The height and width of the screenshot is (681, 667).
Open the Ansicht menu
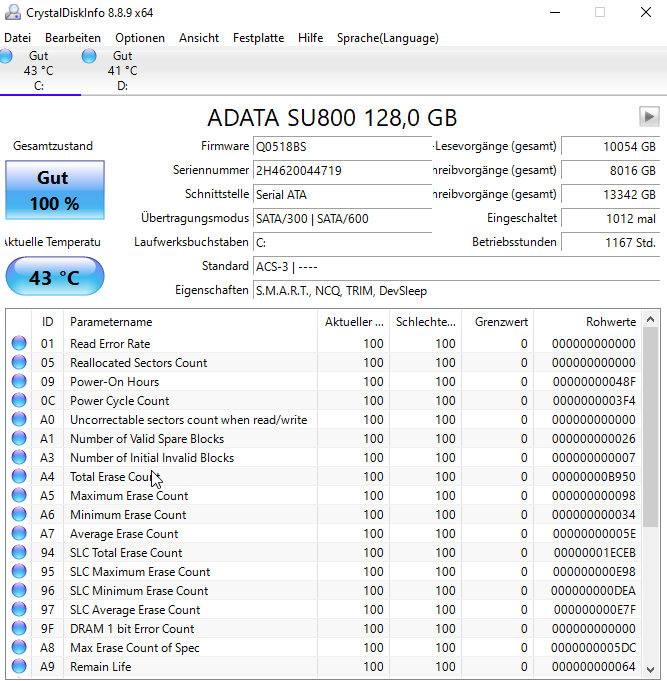point(199,38)
